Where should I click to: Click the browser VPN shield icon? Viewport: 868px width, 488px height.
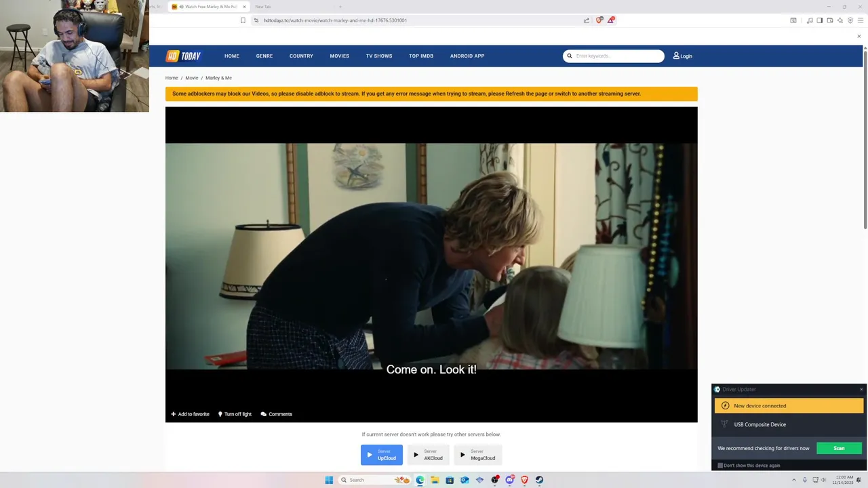coord(850,20)
